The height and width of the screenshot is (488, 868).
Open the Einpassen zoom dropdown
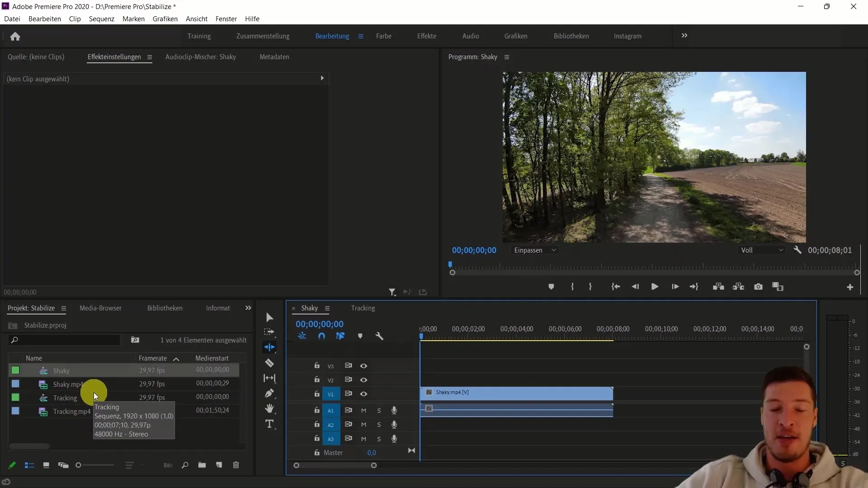coord(534,250)
